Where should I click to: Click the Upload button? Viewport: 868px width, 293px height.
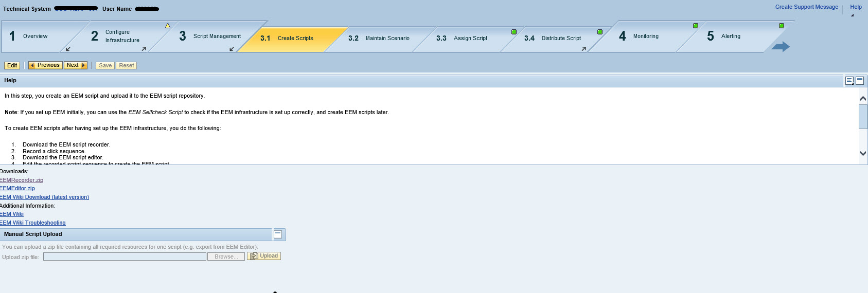pyautogui.click(x=264, y=256)
